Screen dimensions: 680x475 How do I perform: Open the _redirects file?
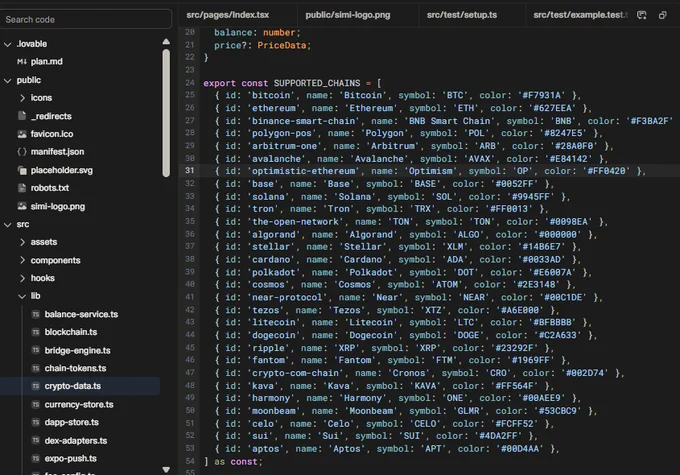[x=51, y=116]
